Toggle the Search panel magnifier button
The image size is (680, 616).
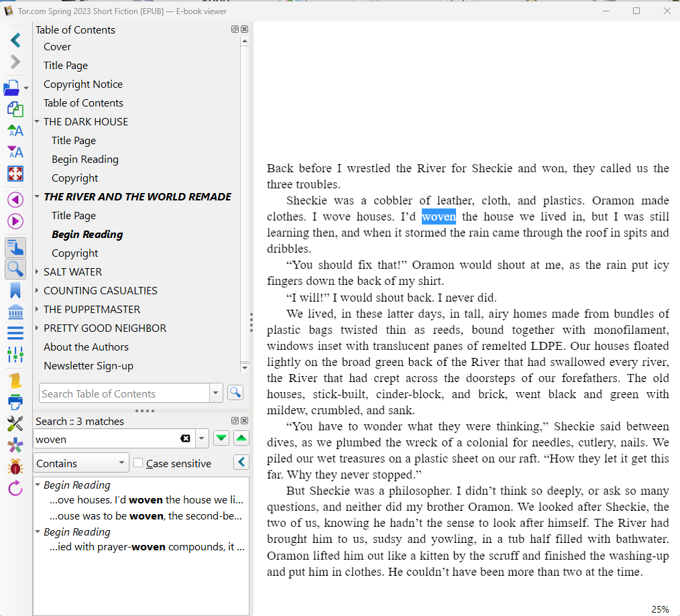[15, 269]
